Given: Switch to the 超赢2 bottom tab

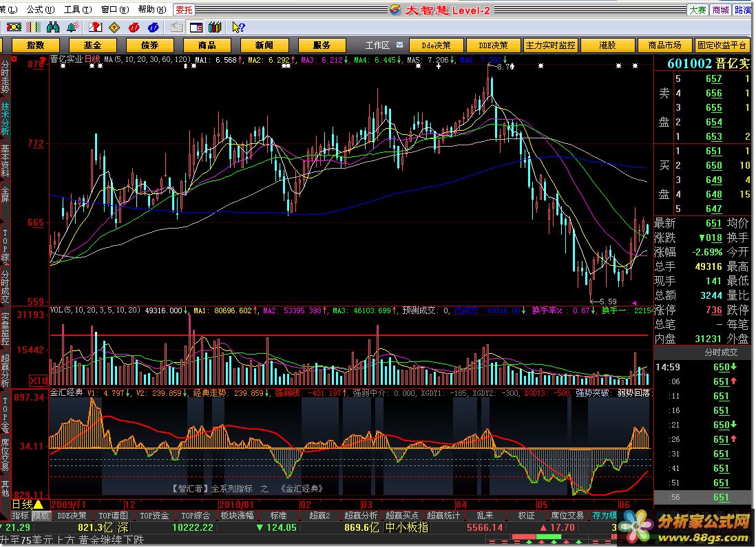Looking at the screenshot, I should tap(319, 516).
